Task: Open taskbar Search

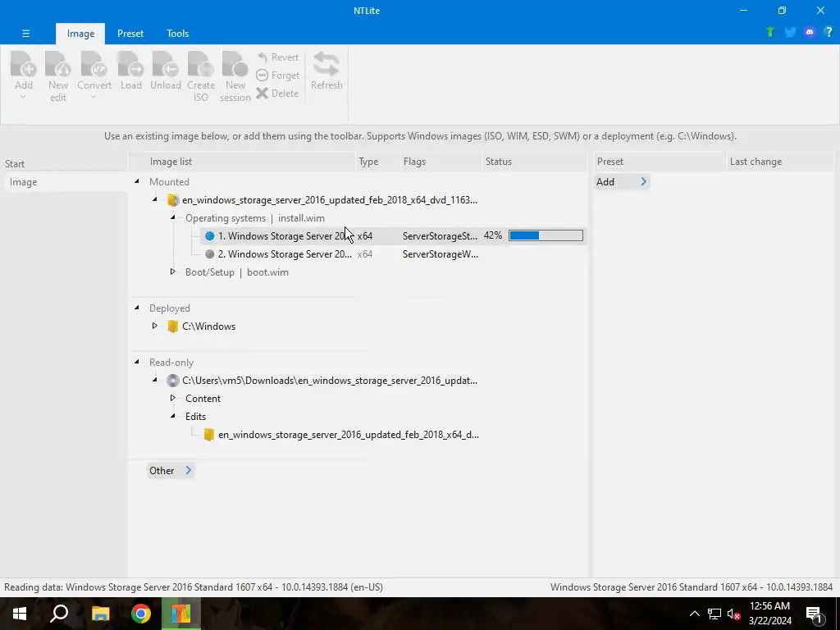Action: tap(59, 614)
